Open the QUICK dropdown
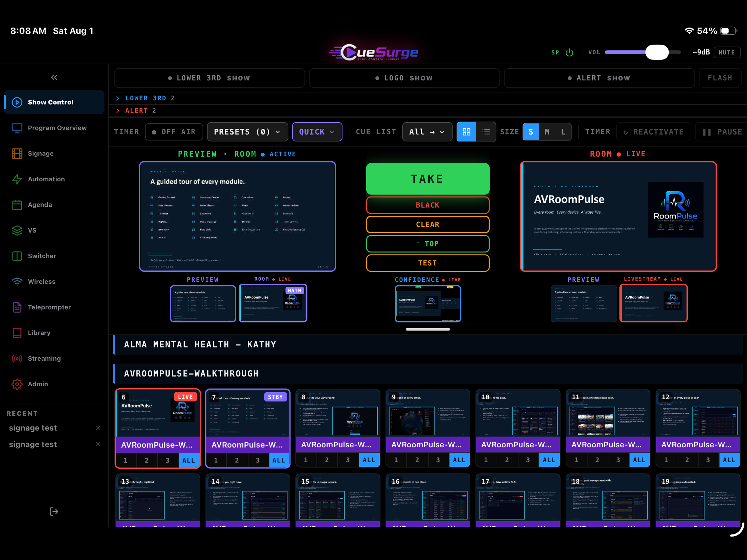Screen dimensions: 747x560 [x=317, y=132]
